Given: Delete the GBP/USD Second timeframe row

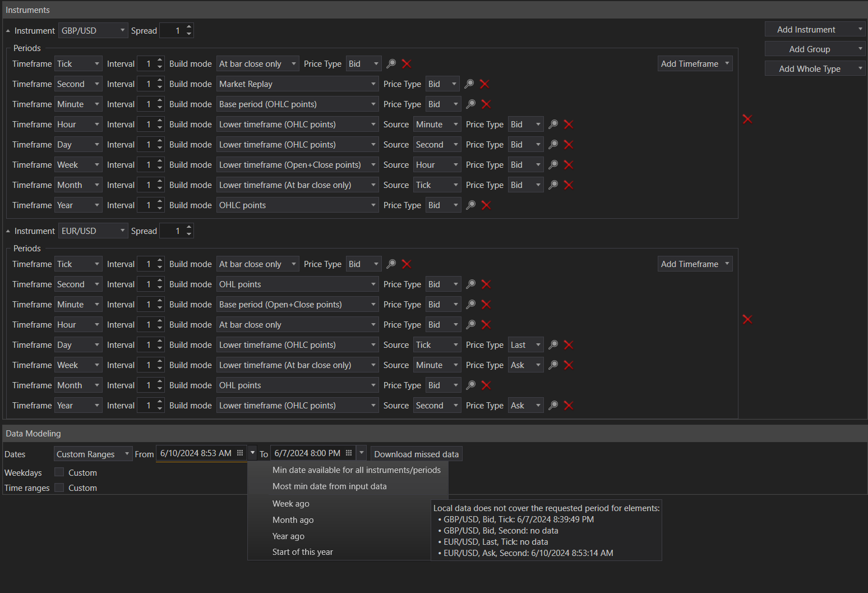Looking at the screenshot, I should point(484,84).
